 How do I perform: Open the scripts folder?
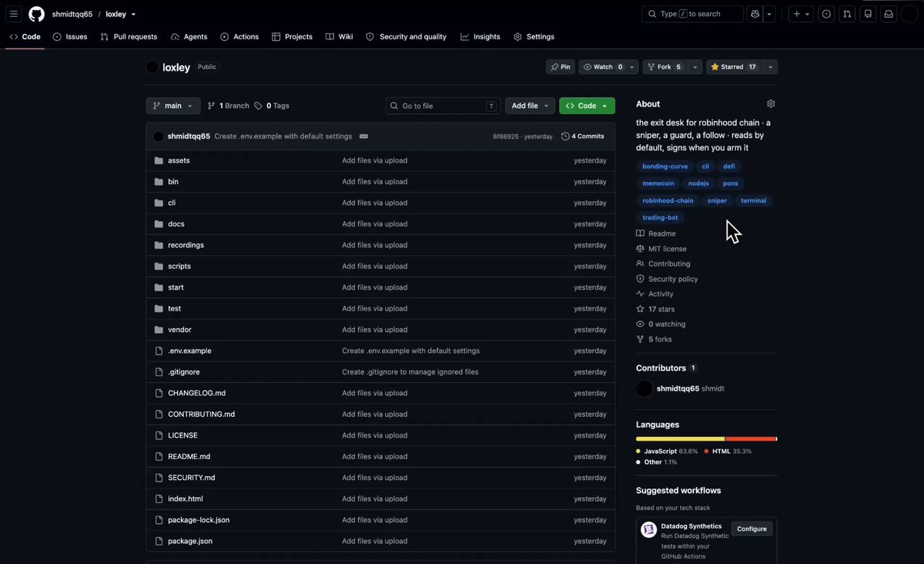[x=179, y=266]
